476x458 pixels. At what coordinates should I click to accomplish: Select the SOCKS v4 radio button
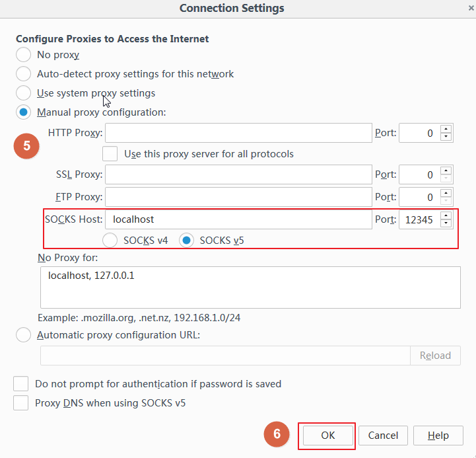(110, 241)
